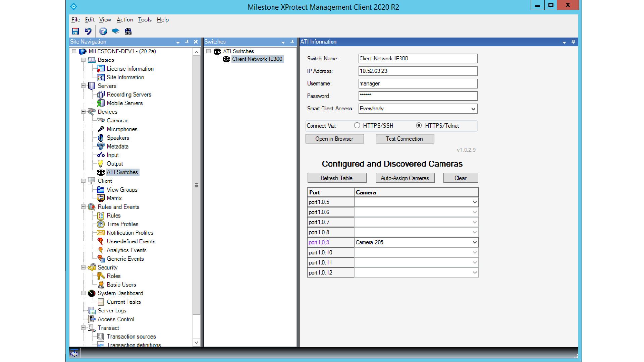
Task: Click the graduation cap toolbar icon
Action: [x=115, y=31]
